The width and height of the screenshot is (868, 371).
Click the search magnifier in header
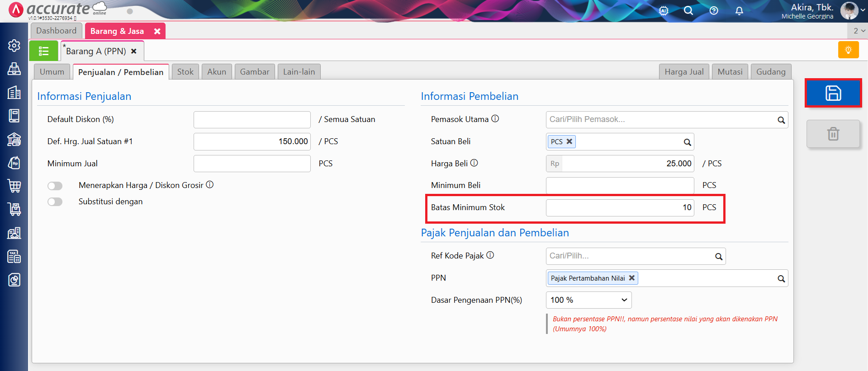688,10
